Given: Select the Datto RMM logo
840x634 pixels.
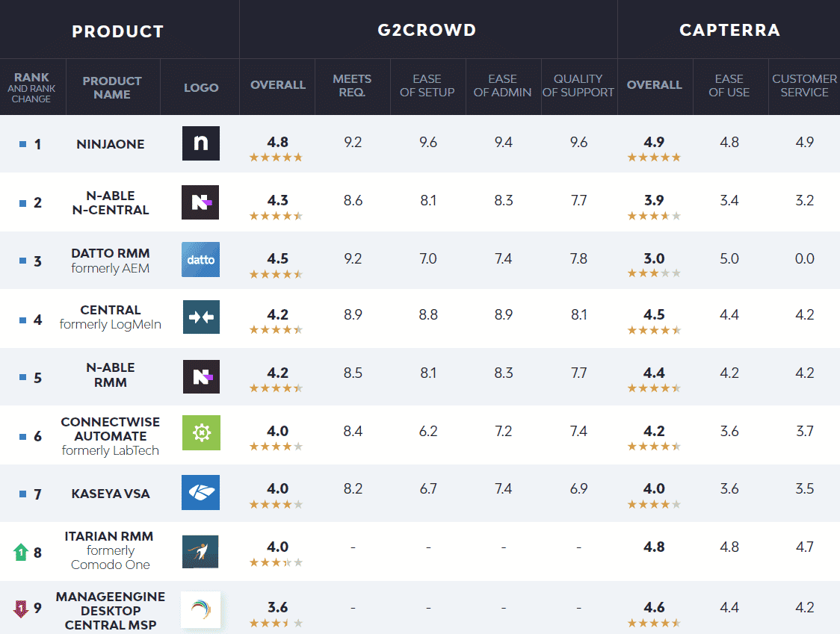Looking at the screenshot, I should [200, 260].
